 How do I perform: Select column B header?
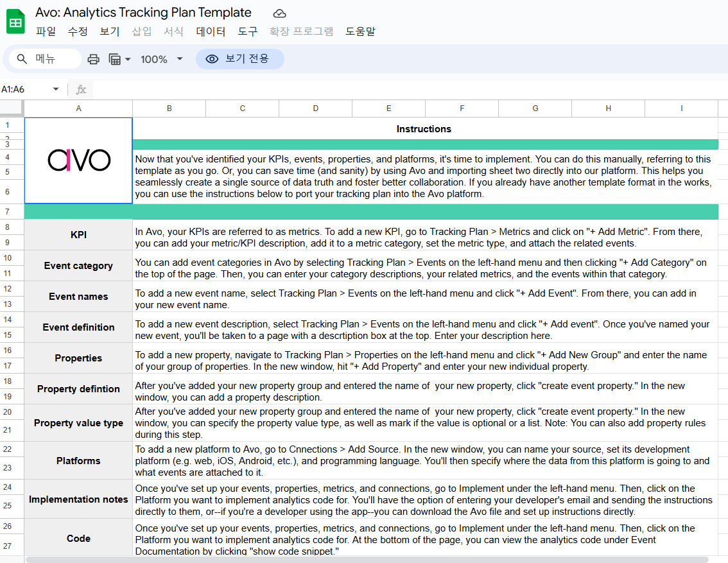pos(169,108)
